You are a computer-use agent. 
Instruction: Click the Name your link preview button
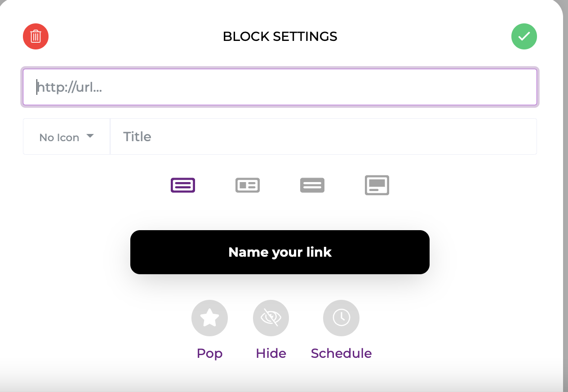280,252
